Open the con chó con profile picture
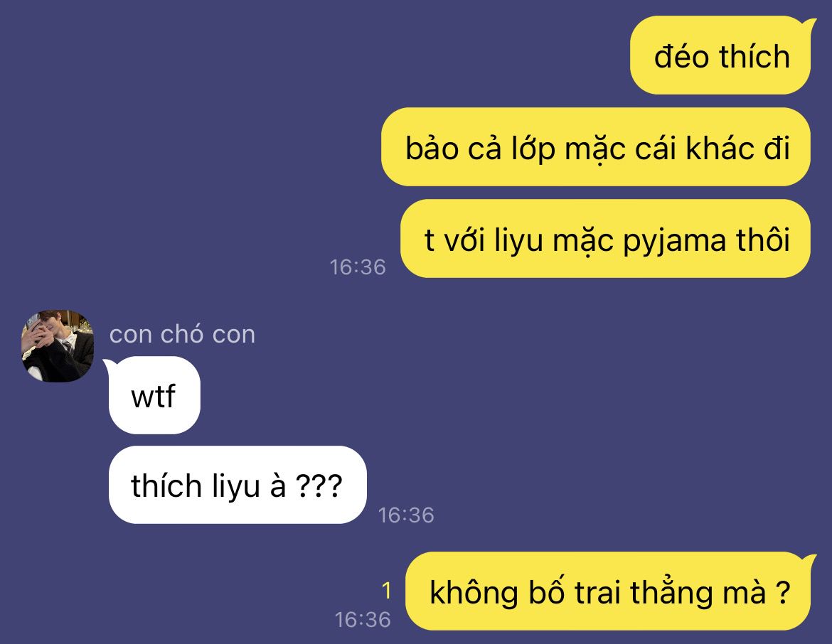 pyautogui.click(x=58, y=346)
